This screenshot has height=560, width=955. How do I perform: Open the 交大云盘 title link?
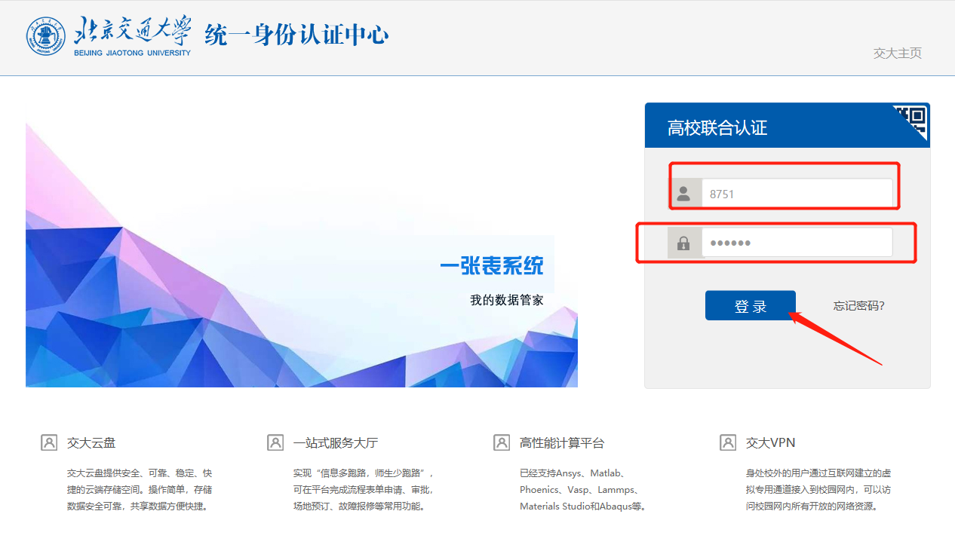91,443
